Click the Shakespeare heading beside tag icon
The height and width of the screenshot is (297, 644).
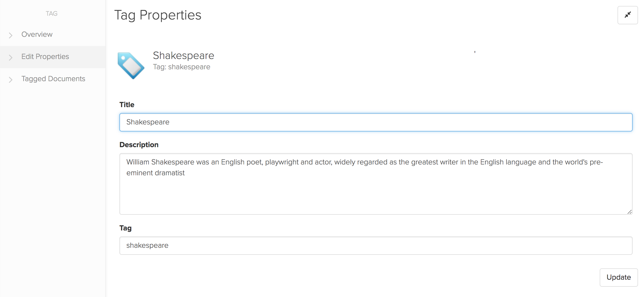pos(183,55)
